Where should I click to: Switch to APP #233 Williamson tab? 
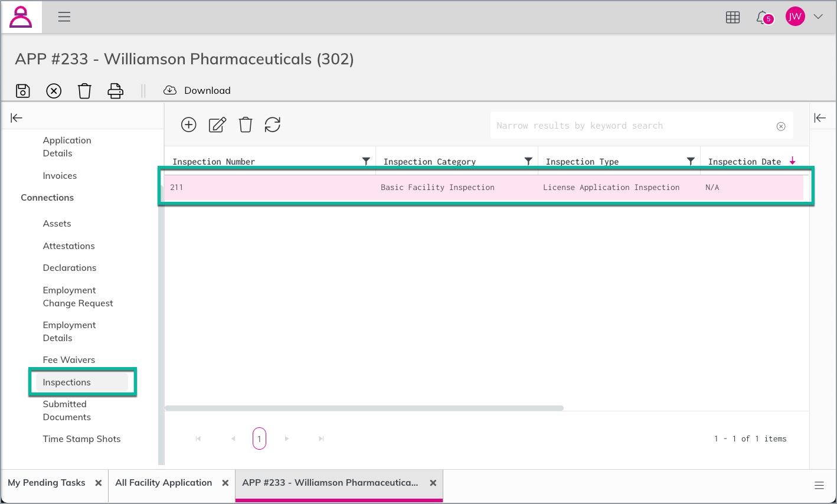click(330, 483)
